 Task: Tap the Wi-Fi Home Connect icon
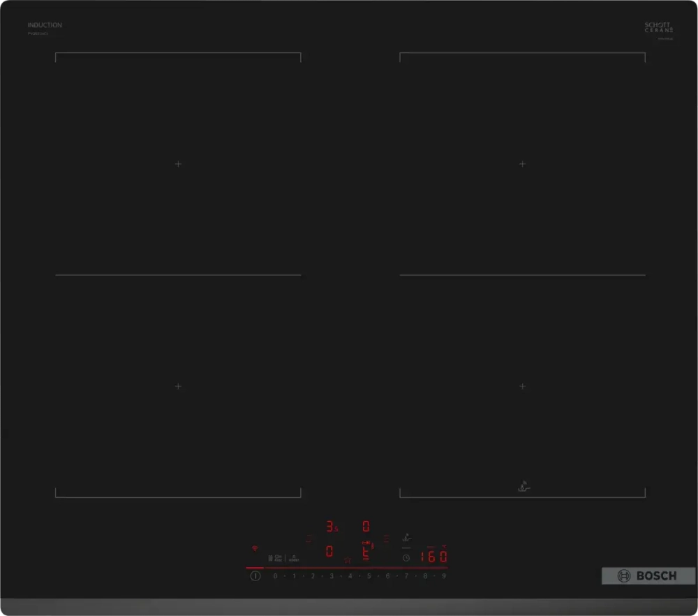point(254,549)
